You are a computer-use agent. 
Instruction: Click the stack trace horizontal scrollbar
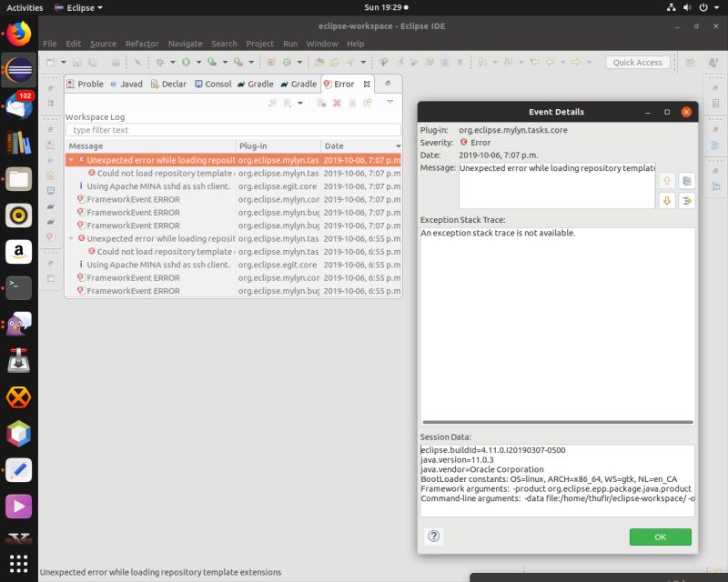tap(558, 422)
